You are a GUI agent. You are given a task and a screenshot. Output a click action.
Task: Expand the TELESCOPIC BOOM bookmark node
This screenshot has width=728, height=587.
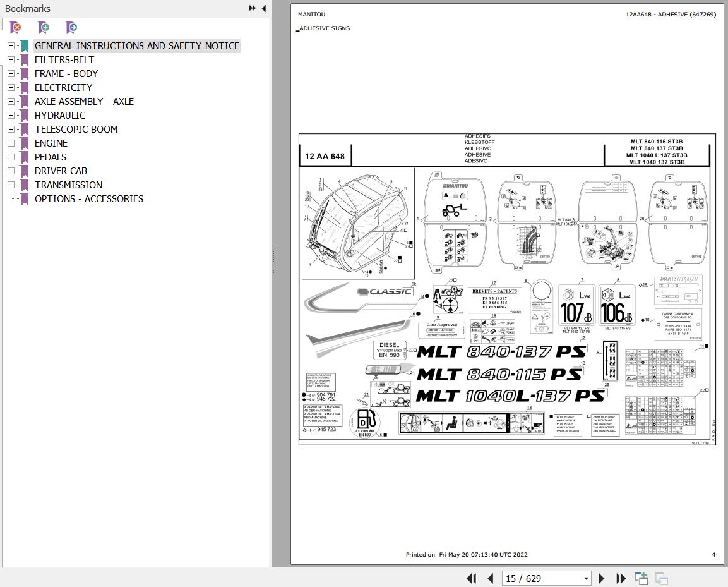point(11,129)
